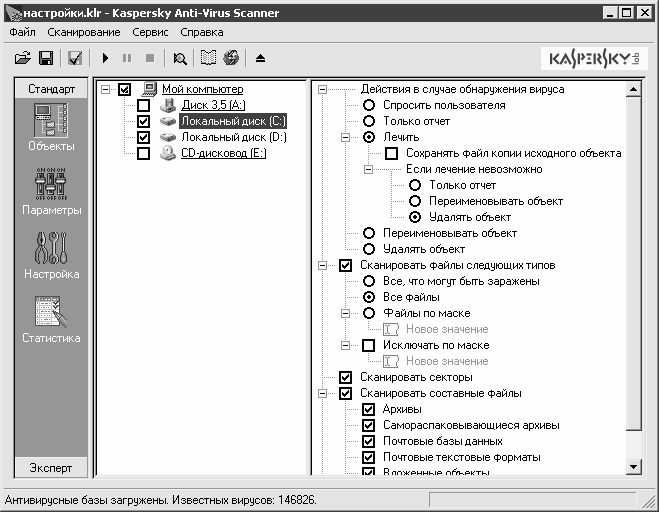This screenshot has width=659, height=512.
Task: Open the Статистика sidebar section
Action: point(51,318)
